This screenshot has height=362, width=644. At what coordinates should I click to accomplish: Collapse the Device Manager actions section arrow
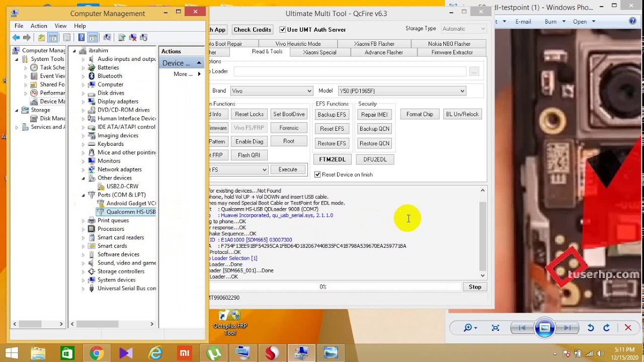coord(199,63)
